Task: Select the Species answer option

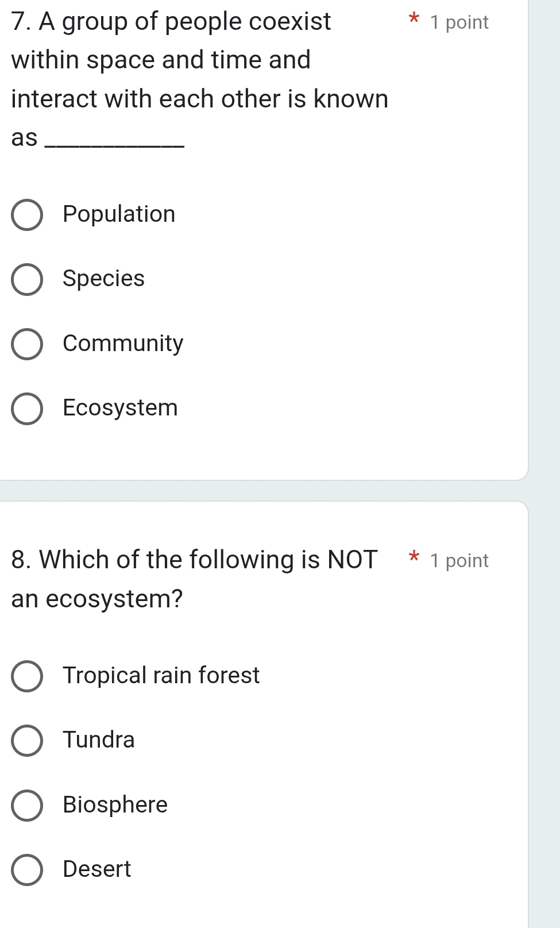Action: (x=27, y=280)
